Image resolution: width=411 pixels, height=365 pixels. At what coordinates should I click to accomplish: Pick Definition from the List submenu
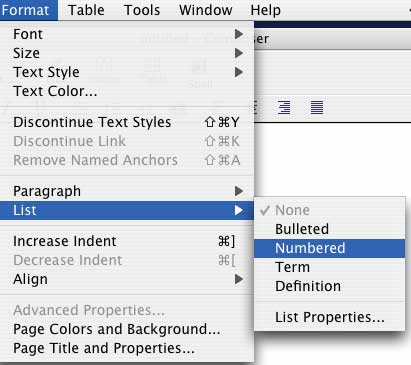tap(330, 286)
